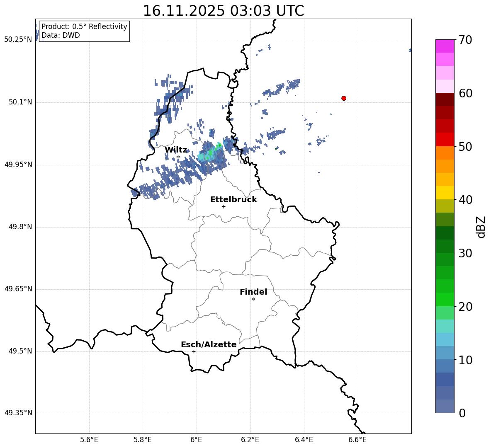Click the 49.65°N latitude label
The height and width of the screenshot is (448, 491).
[x=18, y=289]
